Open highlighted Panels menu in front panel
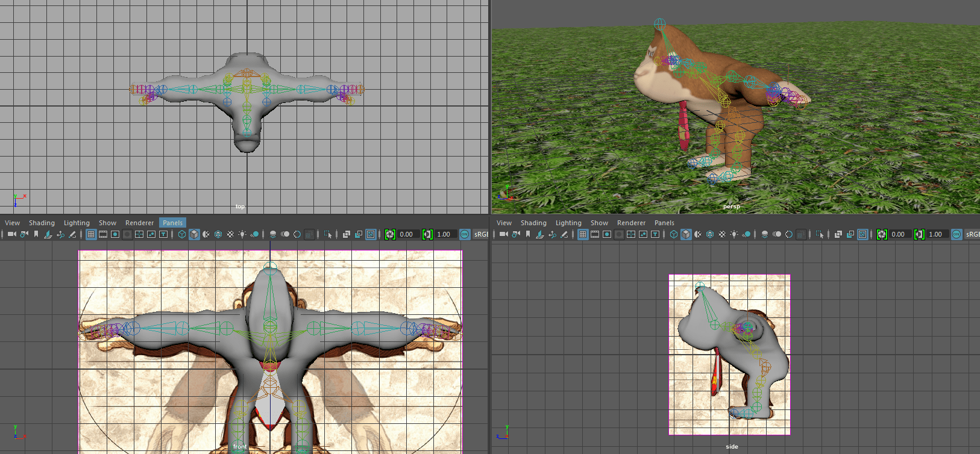 point(172,223)
